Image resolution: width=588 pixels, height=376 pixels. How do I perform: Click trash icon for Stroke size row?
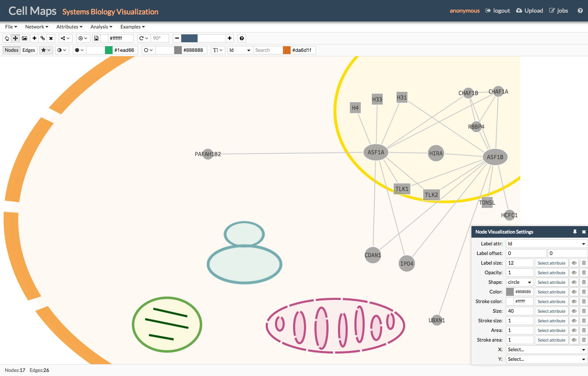[584, 321]
